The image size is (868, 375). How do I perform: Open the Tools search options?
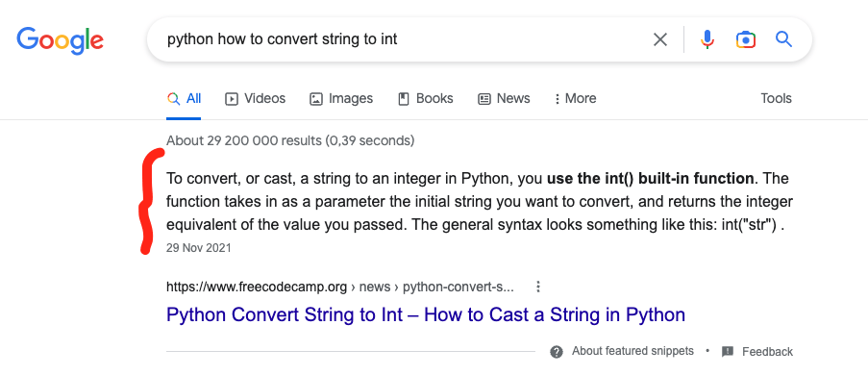pyautogui.click(x=776, y=99)
